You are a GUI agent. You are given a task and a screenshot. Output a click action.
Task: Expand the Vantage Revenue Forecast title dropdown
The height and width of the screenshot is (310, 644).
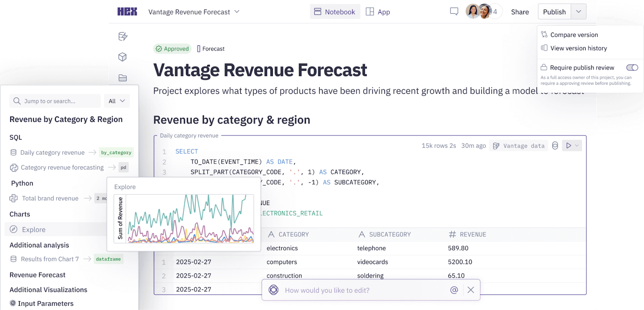(237, 12)
